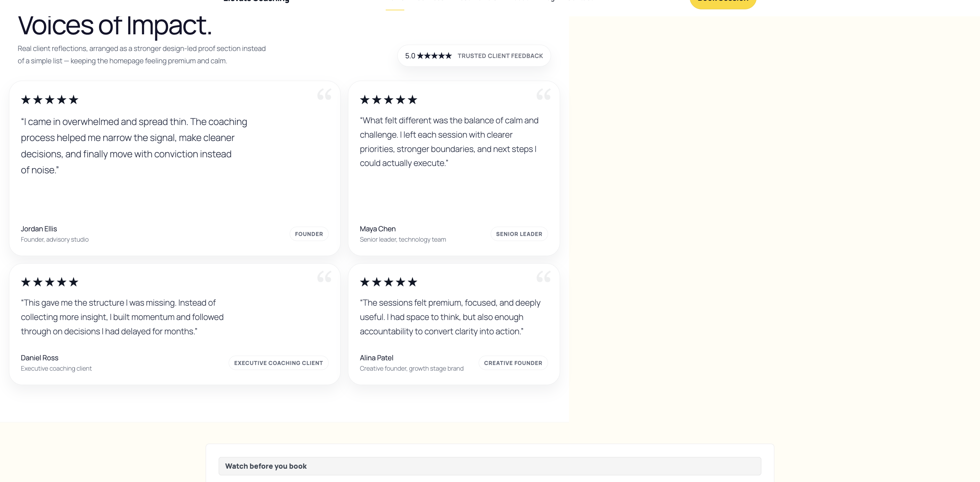
Task: Click the Watch before you book bar
Action: tap(490, 466)
